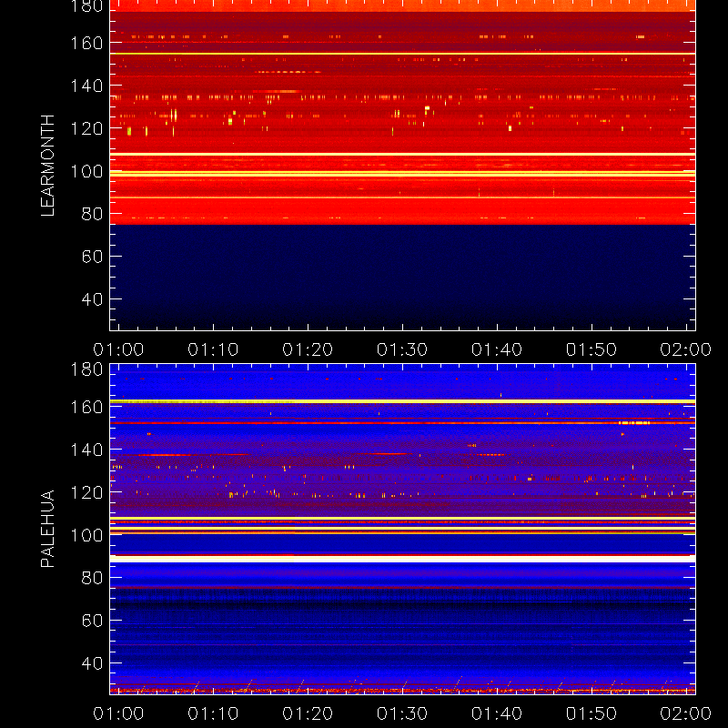The image size is (728, 728).
Task: Click the 01:10 time label under PALEHUA plot
Action: pyautogui.click(x=213, y=713)
